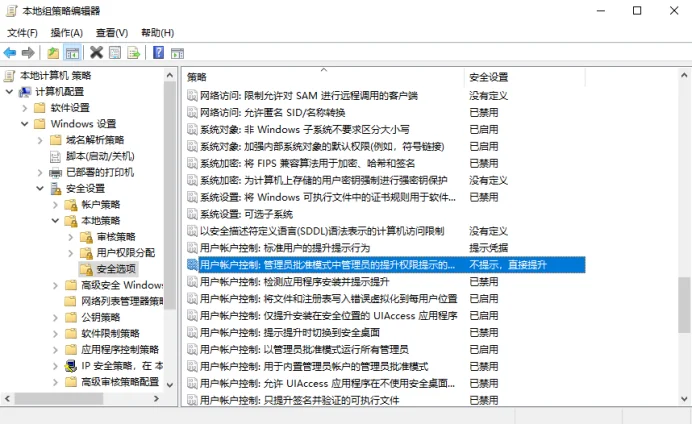Sort by the 策略 column header
Screen dimensions: 692x425
(x=323, y=77)
